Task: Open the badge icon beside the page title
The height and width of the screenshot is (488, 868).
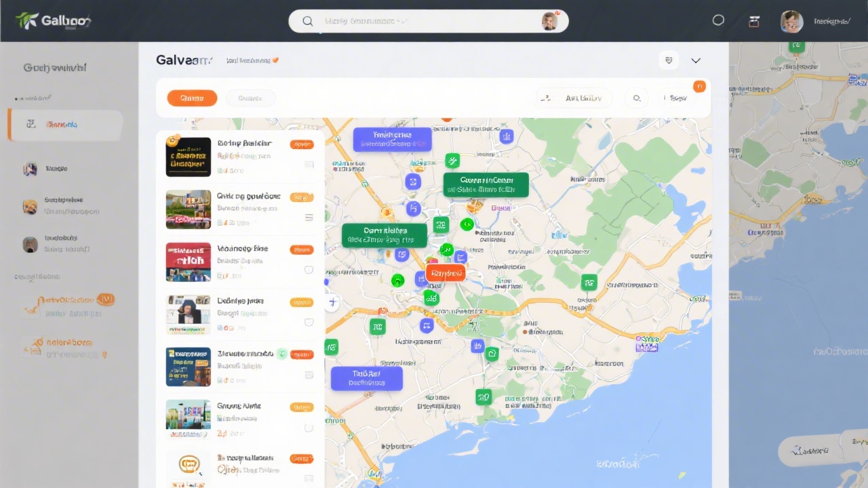Action: pyautogui.click(x=274, y=60)
